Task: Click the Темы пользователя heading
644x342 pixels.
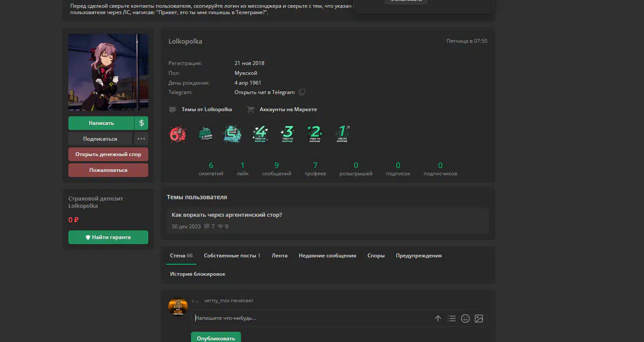Action: (x=197, y=197)
